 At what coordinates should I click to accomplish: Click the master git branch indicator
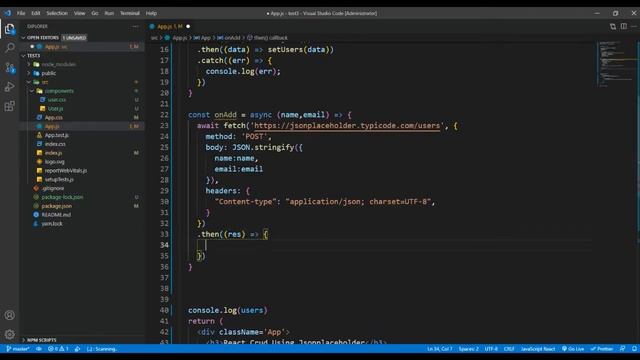click(18, 349)
